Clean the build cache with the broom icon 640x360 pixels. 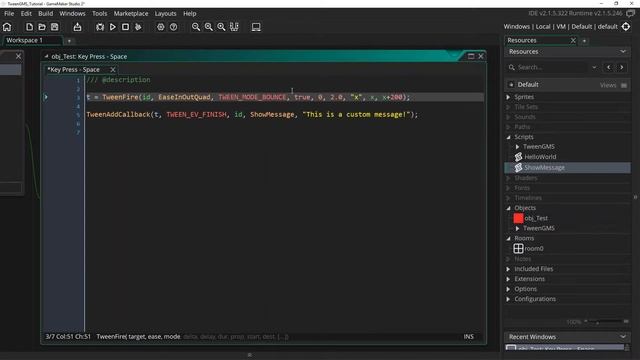(138, 27)
